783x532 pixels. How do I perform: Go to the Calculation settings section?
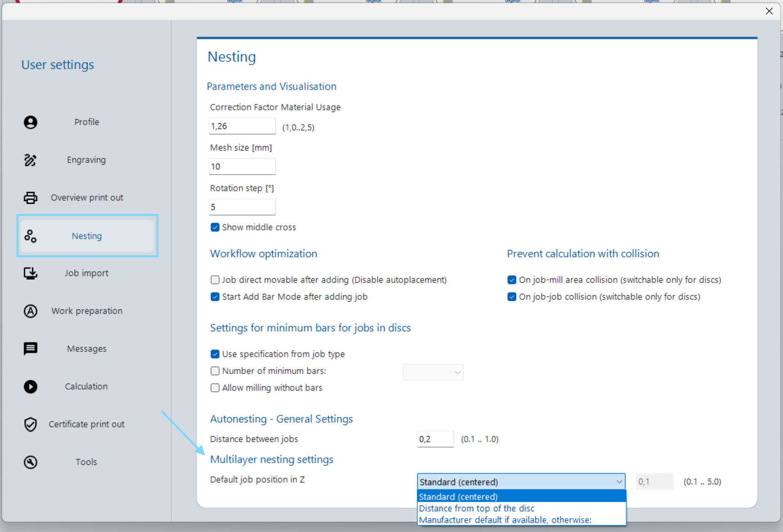tap(86, 386)
